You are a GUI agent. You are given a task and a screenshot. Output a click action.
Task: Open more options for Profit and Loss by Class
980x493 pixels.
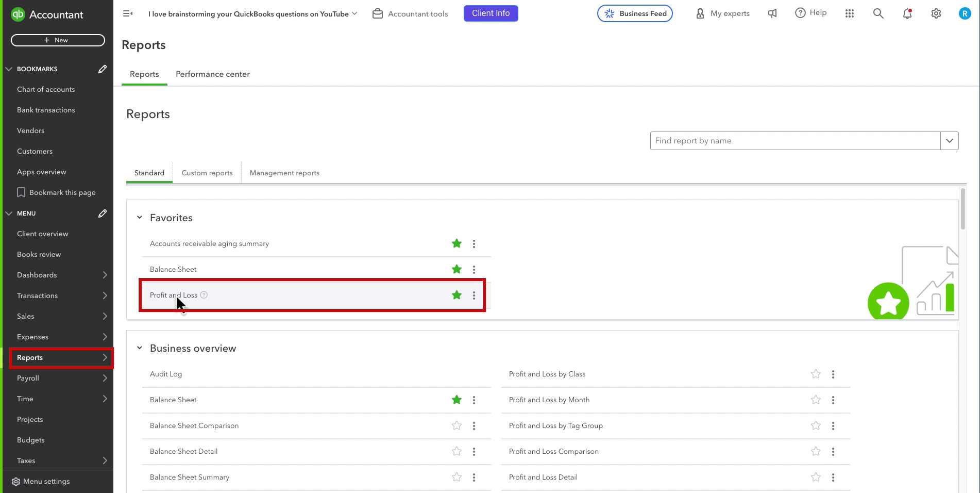(833, 374)
